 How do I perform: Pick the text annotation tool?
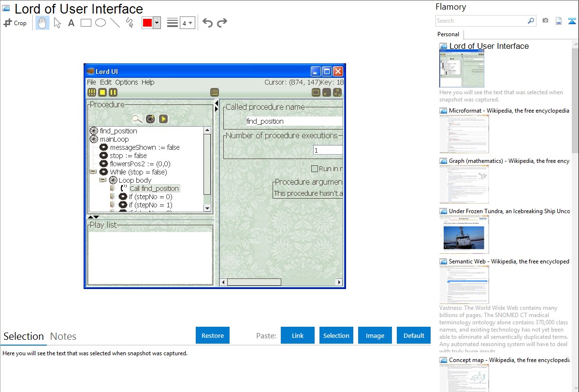click(71, 23)
